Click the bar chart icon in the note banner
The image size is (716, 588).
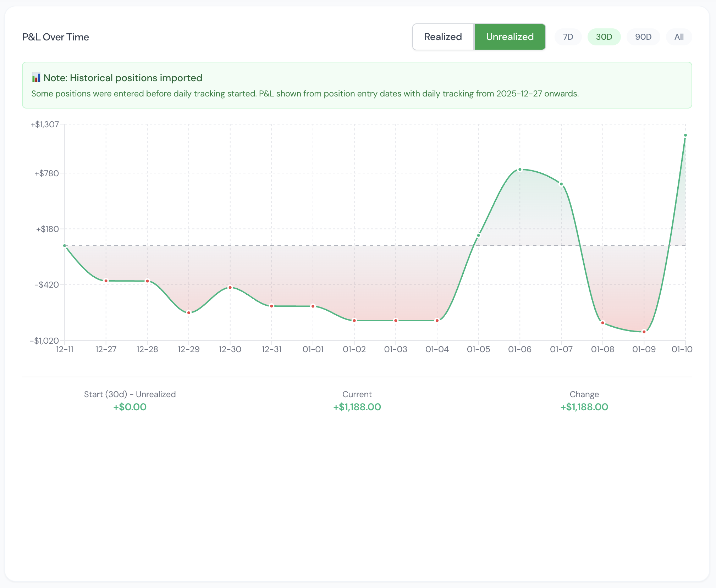[37, 78]
